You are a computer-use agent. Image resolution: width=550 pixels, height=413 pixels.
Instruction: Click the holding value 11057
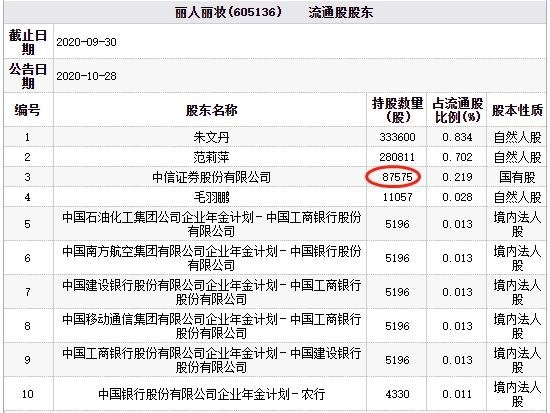397,197
